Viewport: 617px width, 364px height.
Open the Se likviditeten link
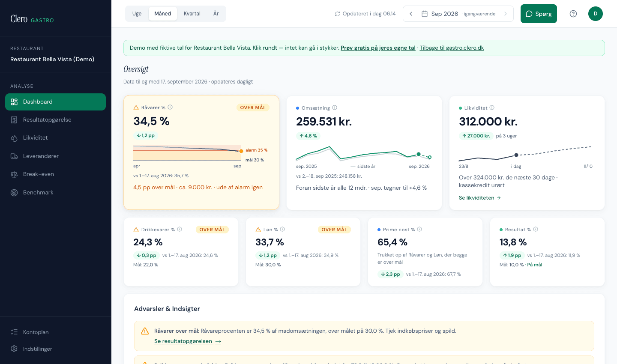coord(480,198)
